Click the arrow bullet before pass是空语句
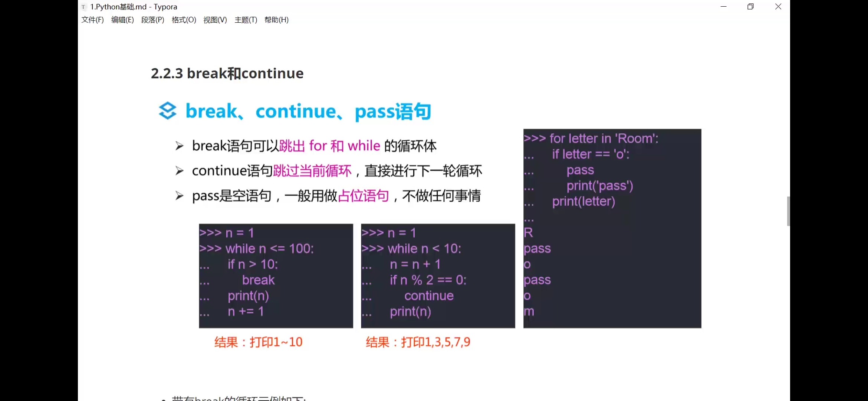Viewport: 868px width, 401px height. pos(179,196)
